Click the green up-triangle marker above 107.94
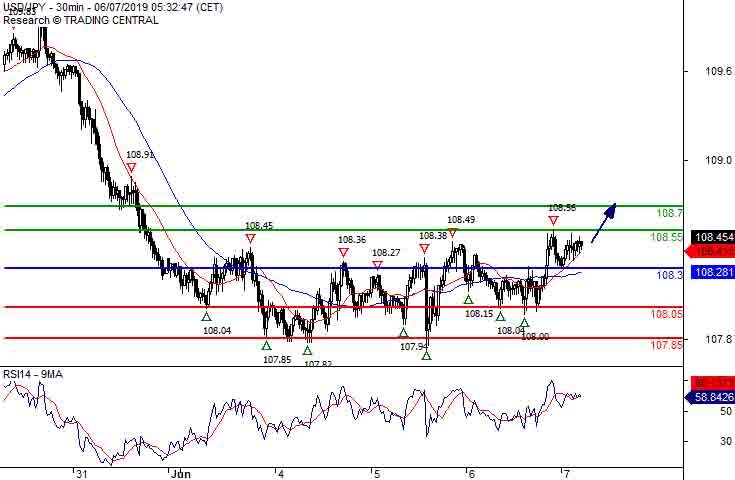The image size is (735, 480). click(404, 333)
